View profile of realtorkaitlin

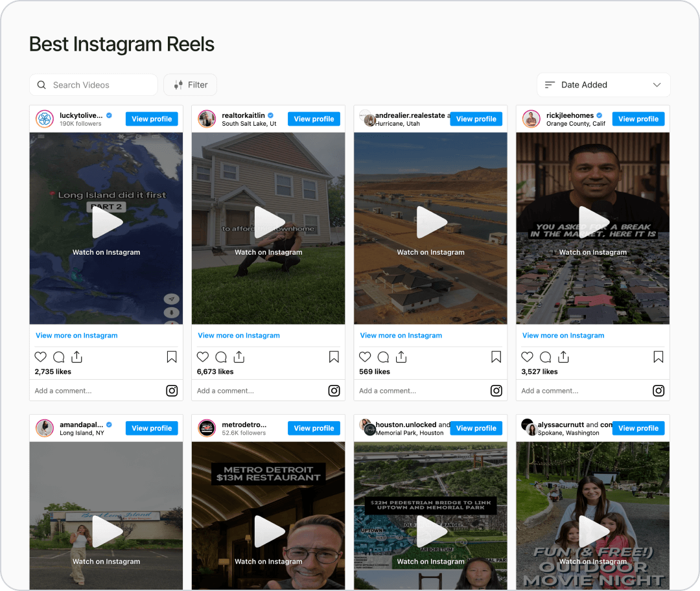pyautogui.click(x=314, y=119)
